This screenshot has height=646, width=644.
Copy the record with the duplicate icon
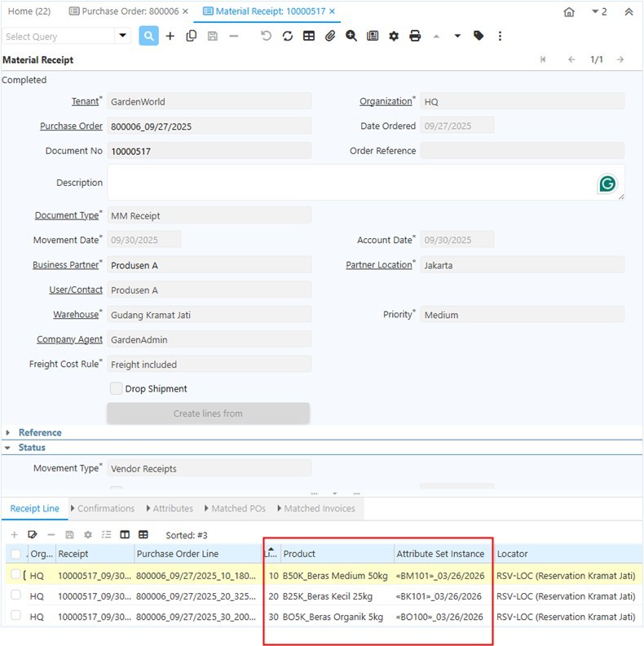(191, 36)
